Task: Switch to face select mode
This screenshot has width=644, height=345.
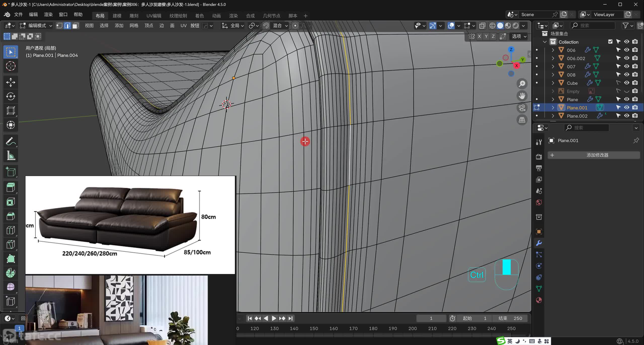Action: (75, 26)
